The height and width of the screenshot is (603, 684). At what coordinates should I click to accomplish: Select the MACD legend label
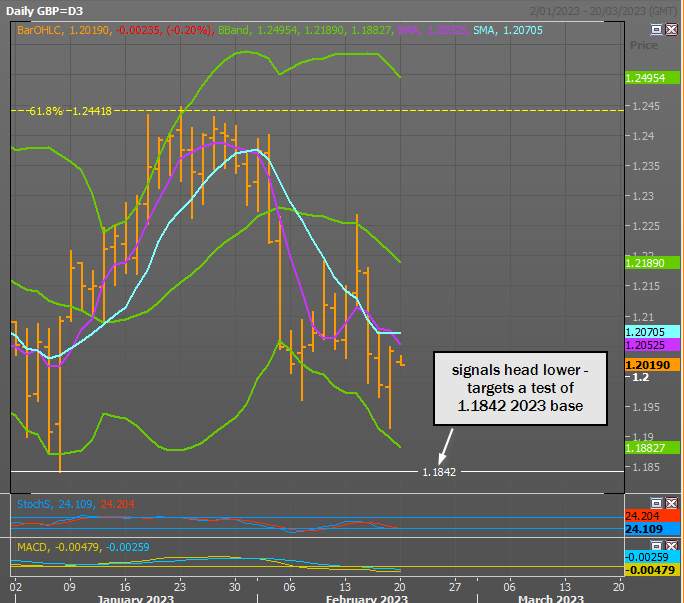(32, 547)
